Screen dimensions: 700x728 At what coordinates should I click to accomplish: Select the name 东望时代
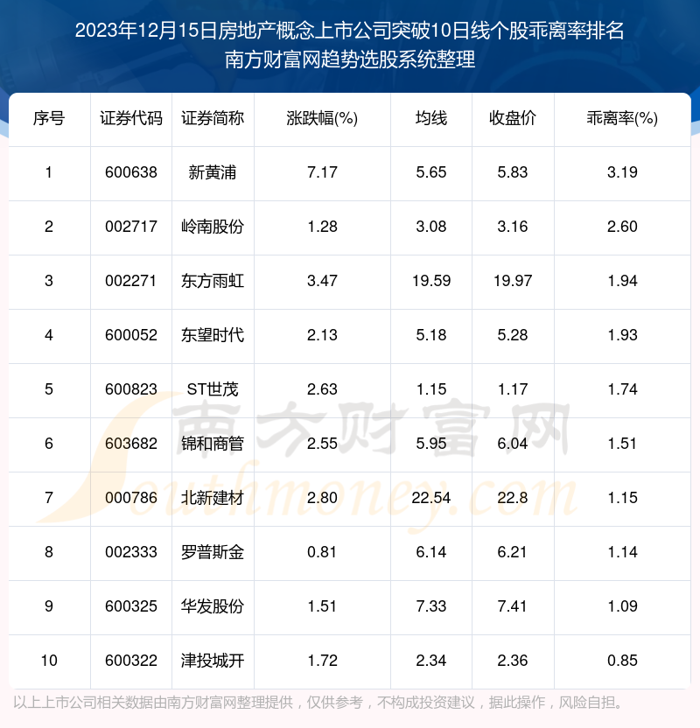pos(213,335)
